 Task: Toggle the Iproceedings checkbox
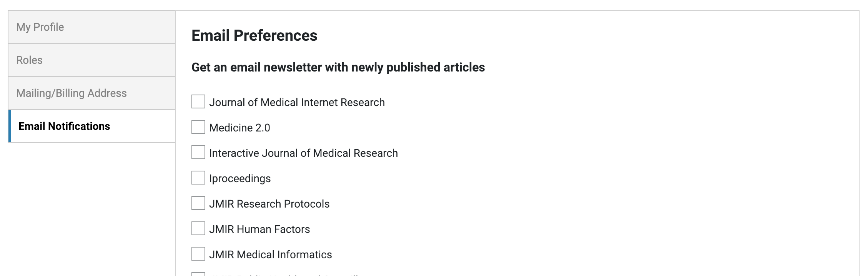point(198,178)
